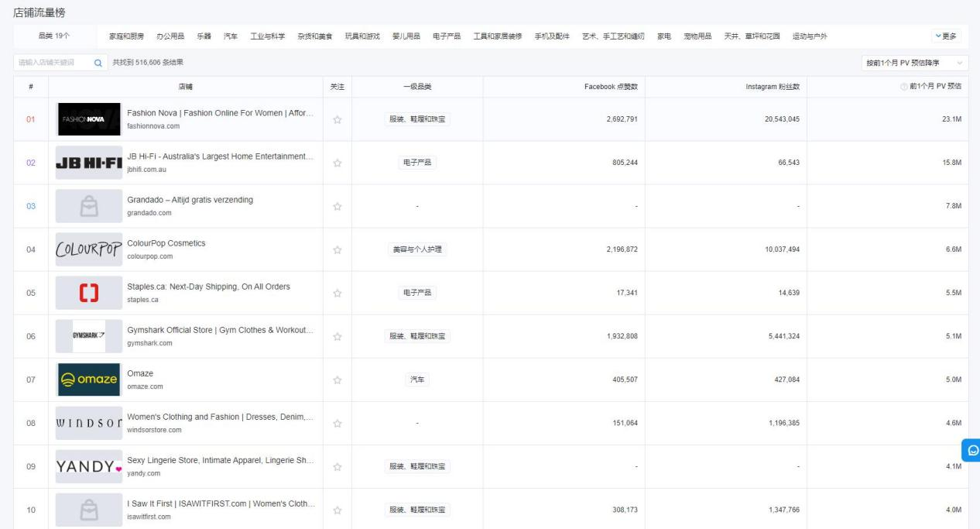This screenshot has width=980, height=529.
Task: Click the Gymshark logo image
Action: [x=89, y=336]
